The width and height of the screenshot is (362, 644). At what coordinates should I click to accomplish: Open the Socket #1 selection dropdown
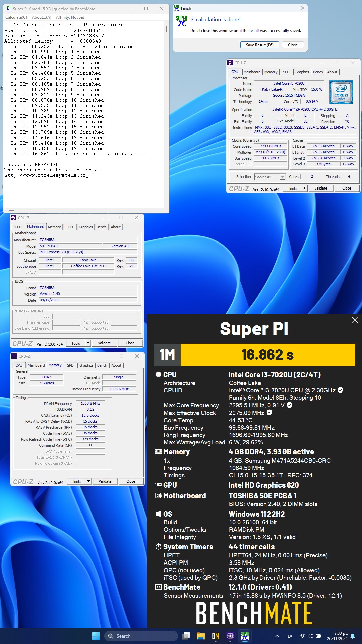tap(269, 177)
